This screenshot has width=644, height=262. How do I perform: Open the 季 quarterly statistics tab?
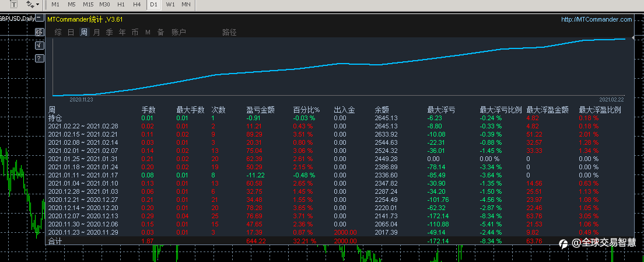point(109,33)
